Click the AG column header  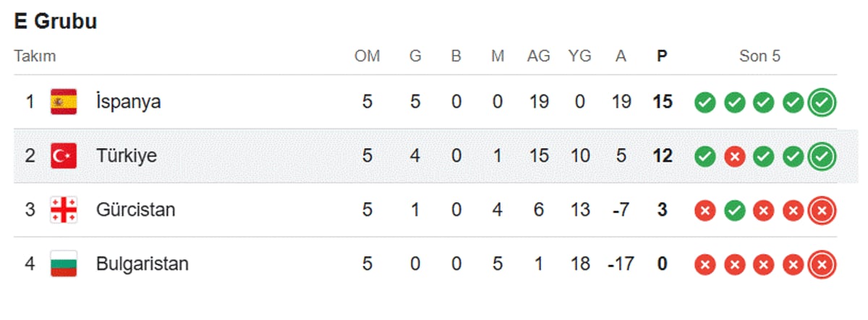tap(538, 56)
